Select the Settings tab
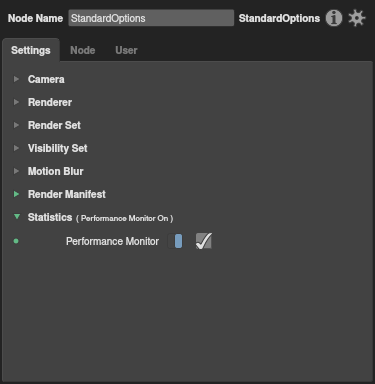 [31, 50]
